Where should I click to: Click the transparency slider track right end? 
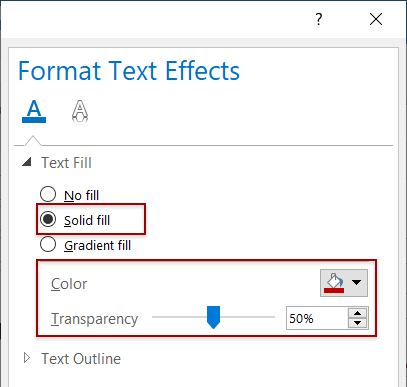[x=272, y=317]
